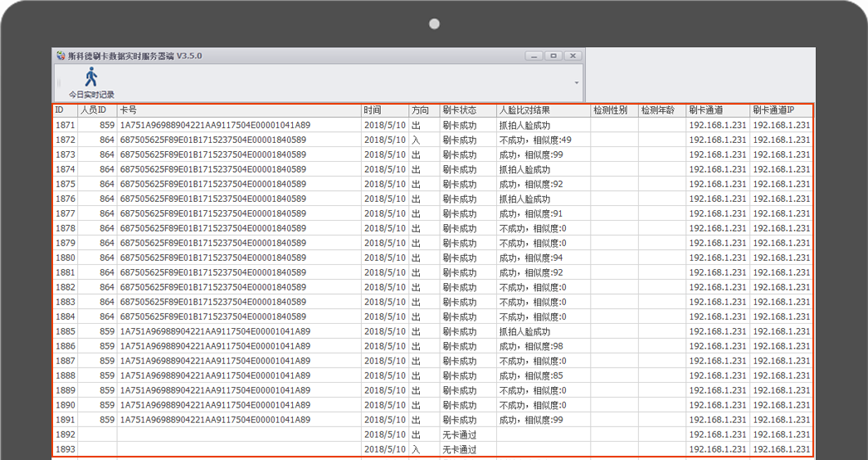Select the row with ID 1890
Viewport: 868px width, 460px height.
(x=433, y=405)
